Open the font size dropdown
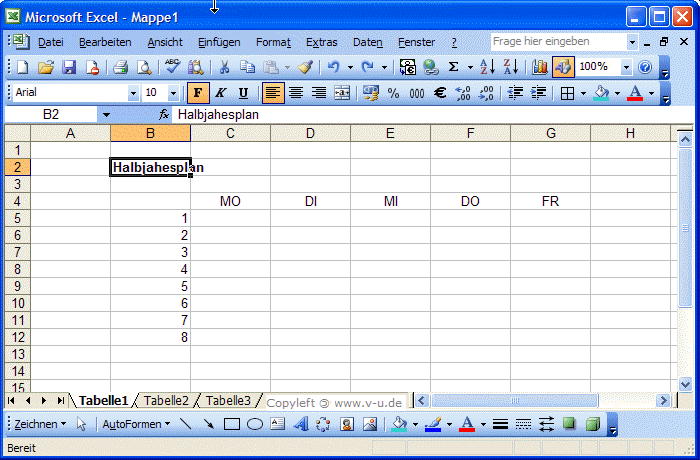The width and height of the screenshot is (700, 460). 173,93
